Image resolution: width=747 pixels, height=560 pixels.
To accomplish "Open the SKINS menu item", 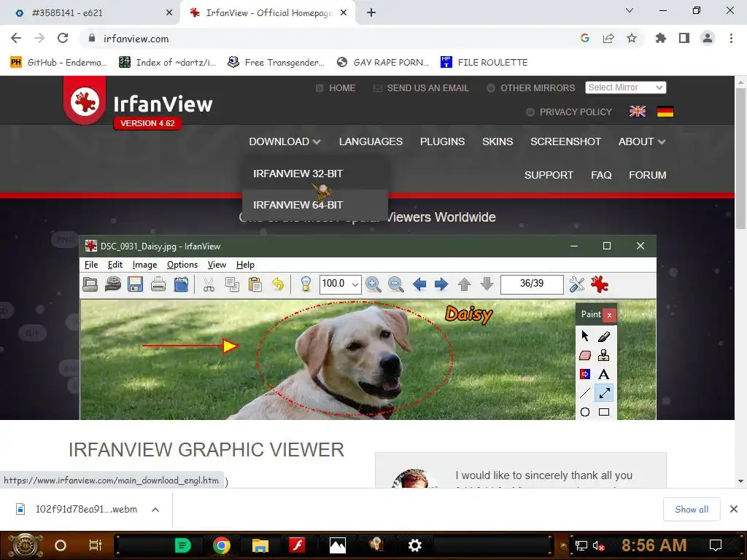I will click(x=498, y=141).
